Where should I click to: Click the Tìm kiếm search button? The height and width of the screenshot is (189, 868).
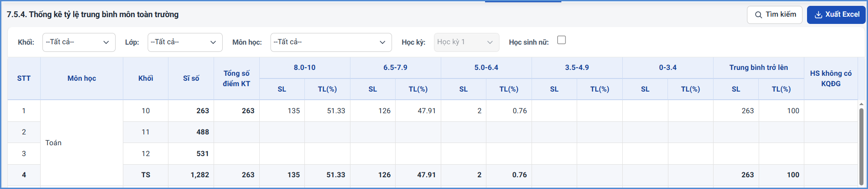click(775, 14)
